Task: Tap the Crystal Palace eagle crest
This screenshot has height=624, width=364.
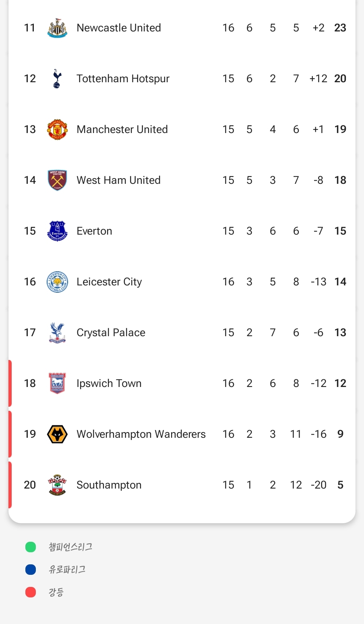Action: tap(57, 333)
